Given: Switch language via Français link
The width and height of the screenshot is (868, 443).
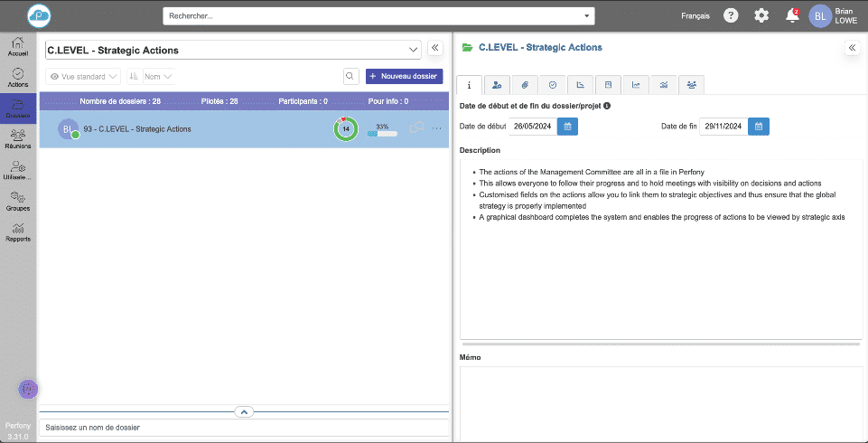Looking at the screenshot, I should (x=695, y=15).
